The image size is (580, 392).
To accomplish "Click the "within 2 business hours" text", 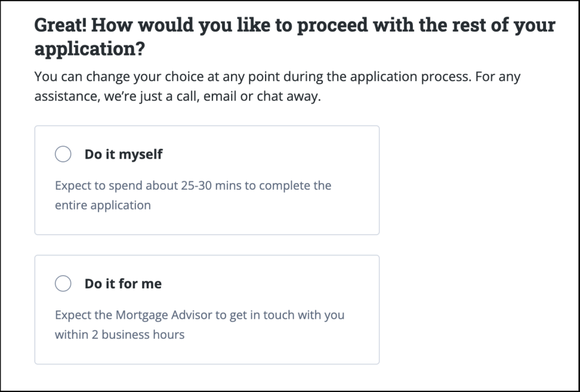I will [120, 334].
